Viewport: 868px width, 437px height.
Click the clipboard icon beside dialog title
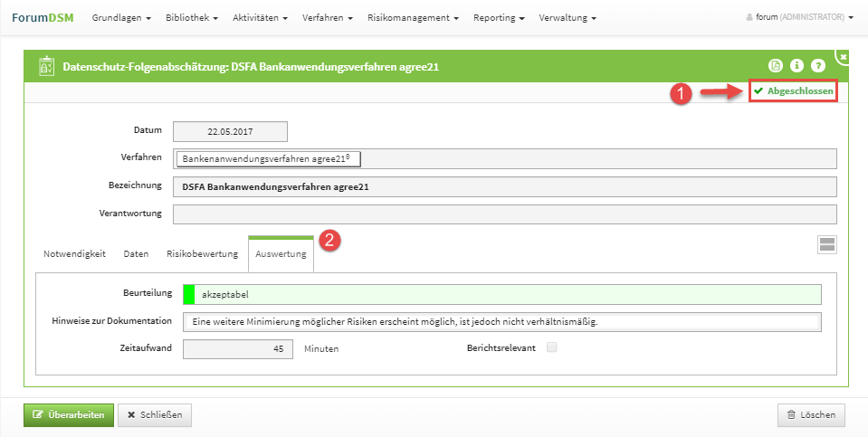coord(45,66)
